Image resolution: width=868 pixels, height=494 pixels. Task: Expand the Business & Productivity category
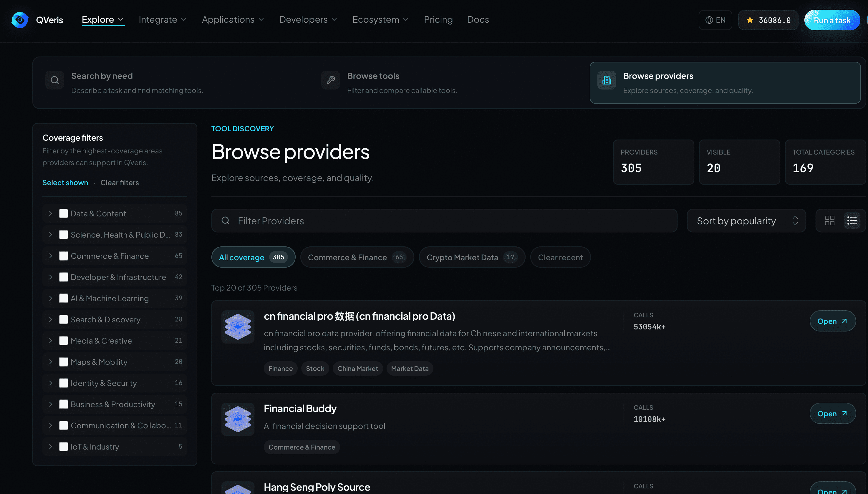point(51,405)
